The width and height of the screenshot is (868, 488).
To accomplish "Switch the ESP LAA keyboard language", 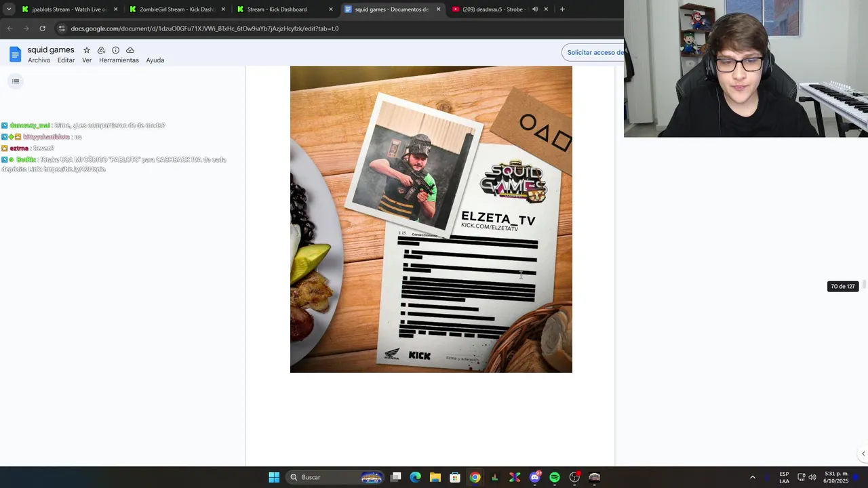I will tap(784, 477).
